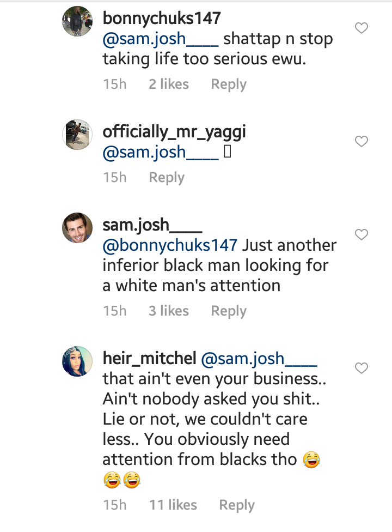
Task: Open bonnychuks147's profile picture
Action: pos(78,22)
